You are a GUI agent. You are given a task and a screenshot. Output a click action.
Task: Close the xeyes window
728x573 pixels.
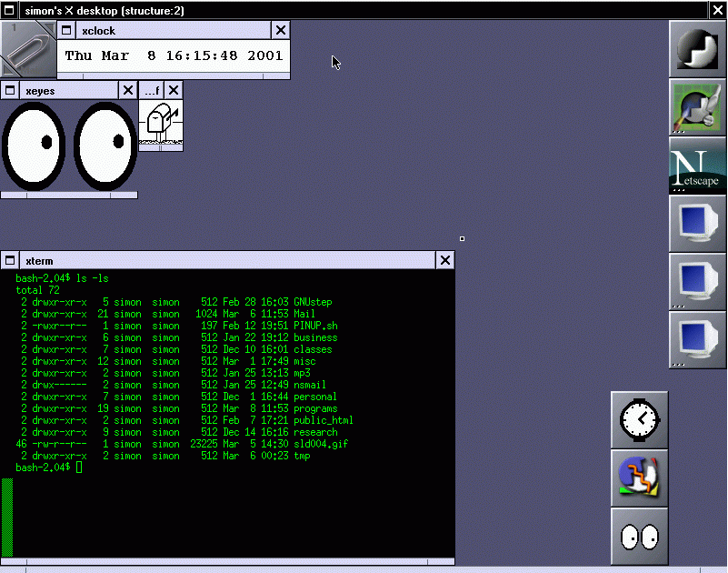tap(127, 90)
